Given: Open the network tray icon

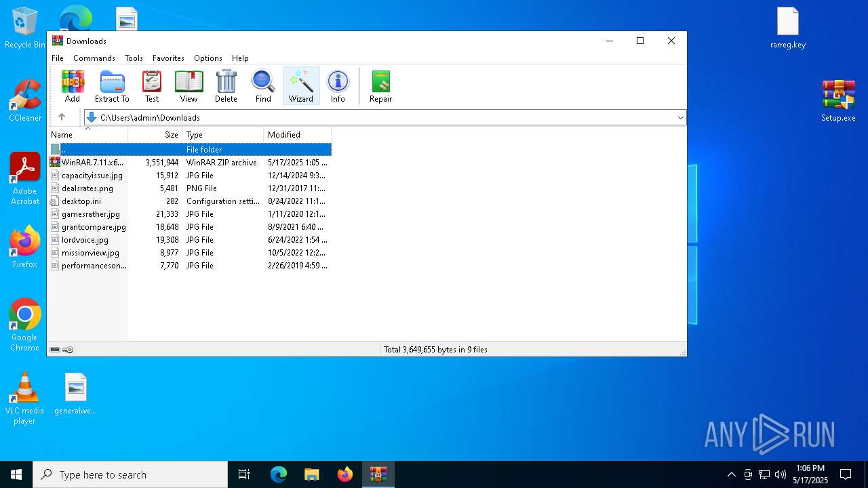Looking at the screenshot, I should pyautogui.click(x=764, y=474).
